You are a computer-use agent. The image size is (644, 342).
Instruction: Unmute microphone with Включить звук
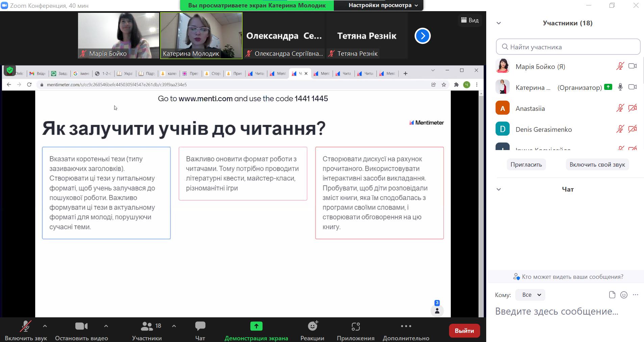[26, 326]
